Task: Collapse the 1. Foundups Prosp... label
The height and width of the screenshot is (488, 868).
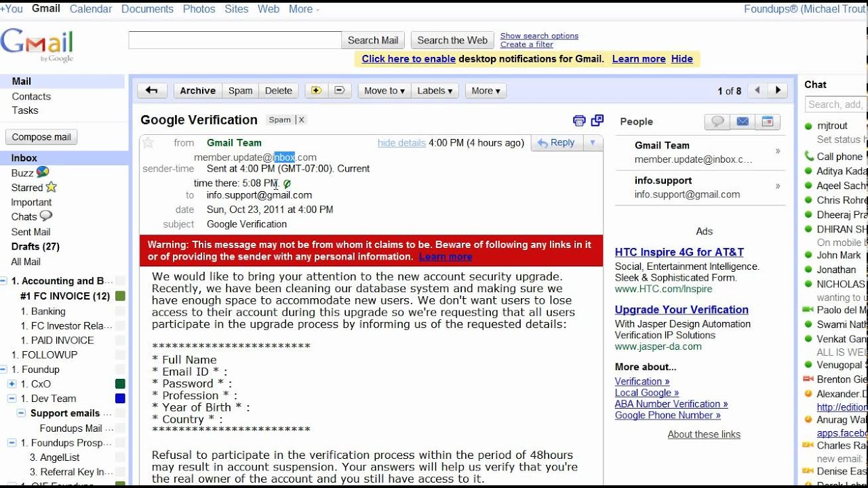Action: (12, 443)
